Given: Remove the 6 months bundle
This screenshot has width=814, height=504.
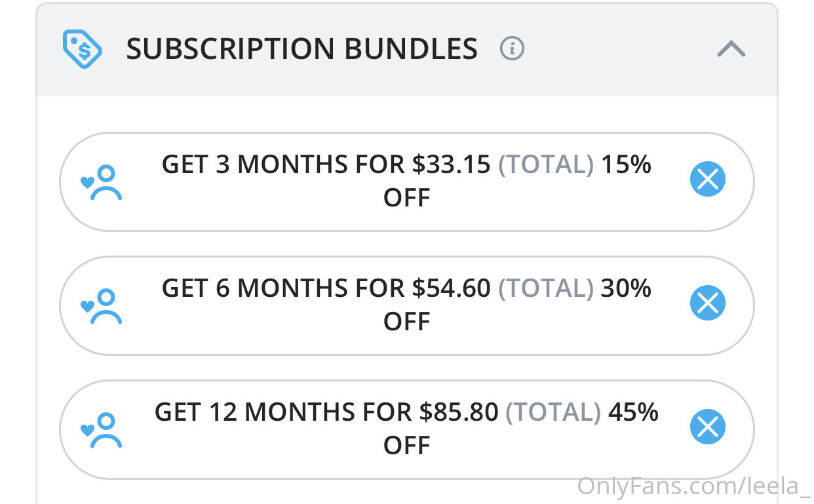Looking at the screenshot, I should (708, 303).
